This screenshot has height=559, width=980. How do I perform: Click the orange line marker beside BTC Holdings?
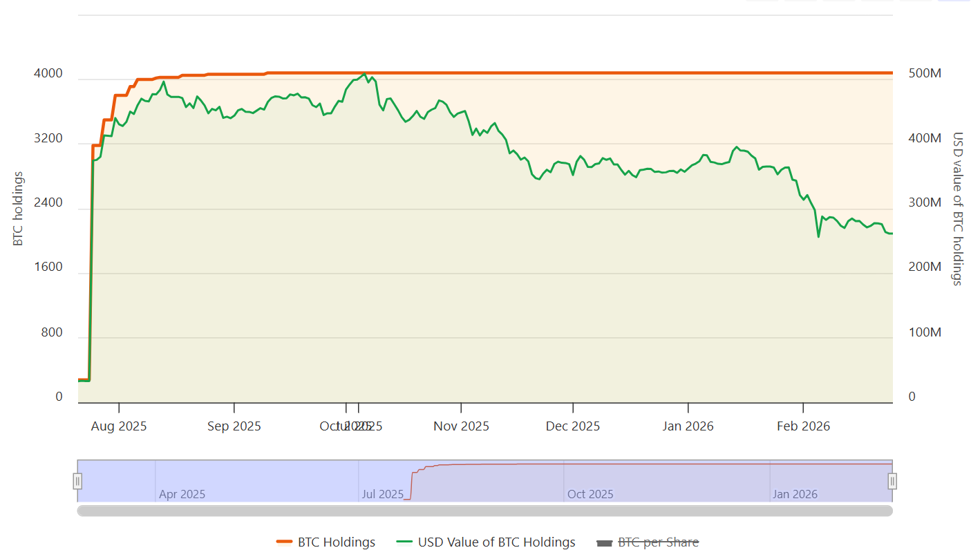point(283,542)
